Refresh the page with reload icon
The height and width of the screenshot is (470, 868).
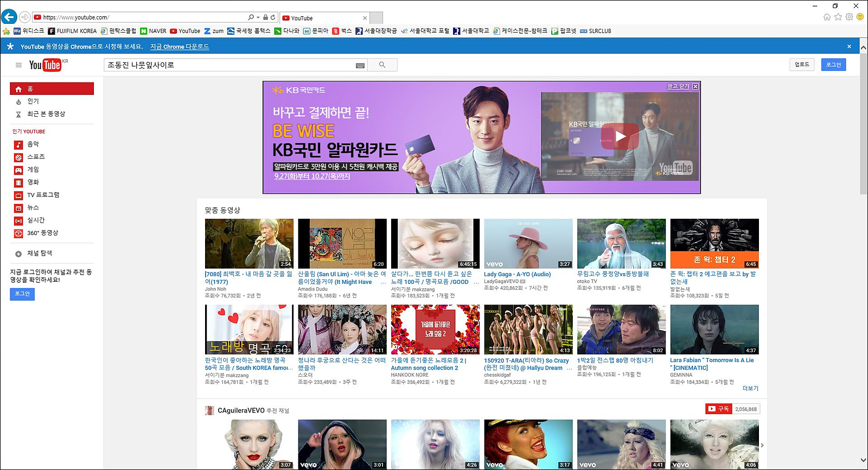click(273, 17)
